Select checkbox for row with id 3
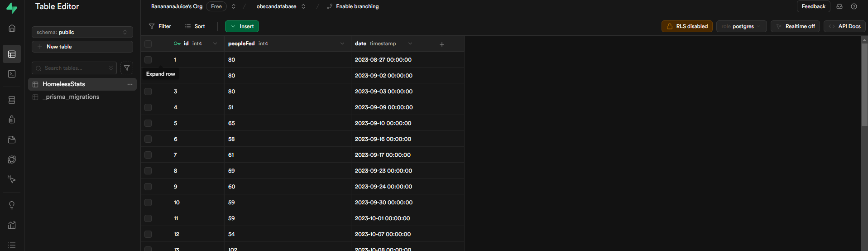 tap(148, 92)
